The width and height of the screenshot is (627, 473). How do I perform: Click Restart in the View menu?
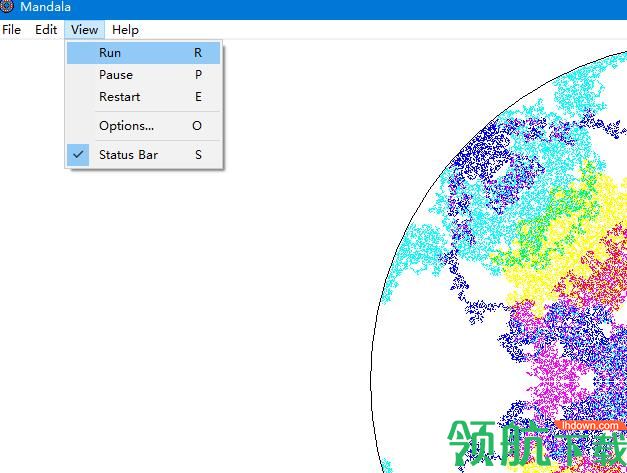pos(144,97)
